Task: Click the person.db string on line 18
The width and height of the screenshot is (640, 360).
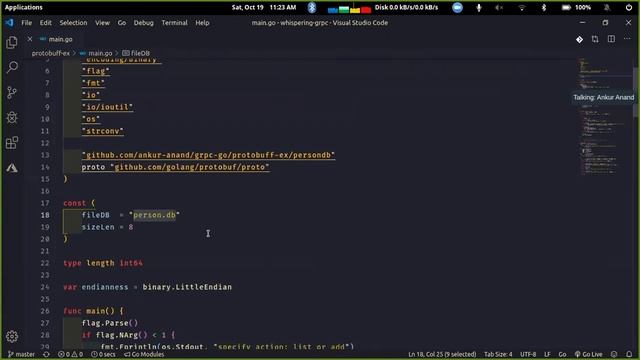Action: point(154,215)
